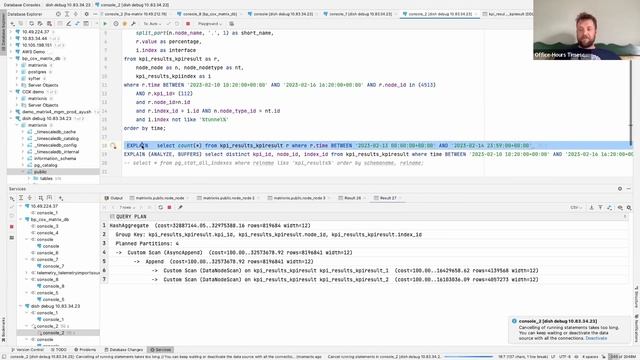Change UTF-8 file encoding in status bar
Image resolution: width=640 pixels, height=360 pixels.
point(564,357)
